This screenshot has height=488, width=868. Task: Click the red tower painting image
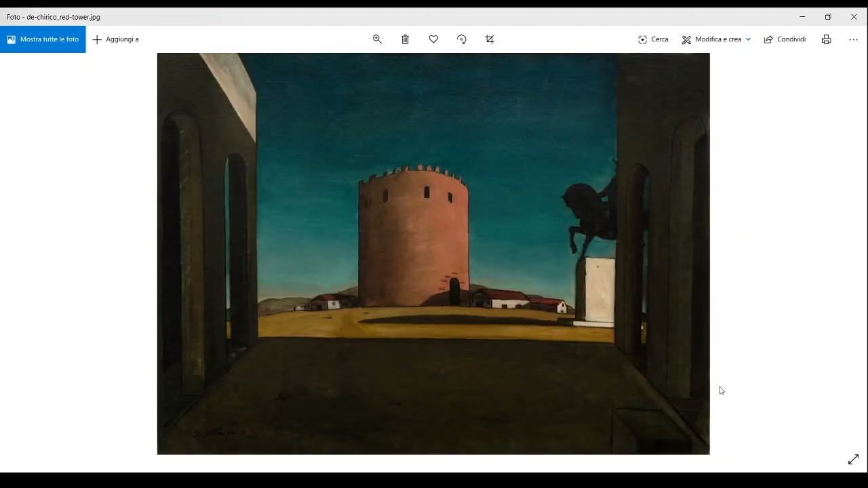coord(433,253)
